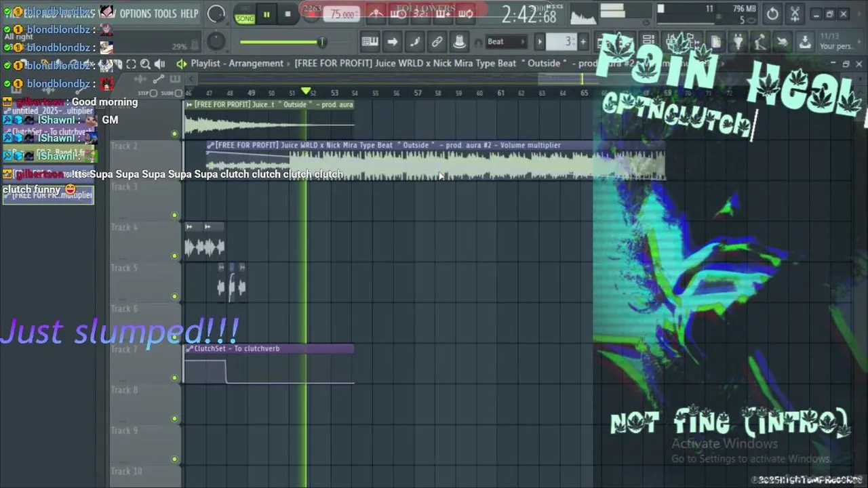Screen dimensions: 868x488
Task: Open the Playlist menu speaker arrow icon
Action: click(x=181, y=64)
